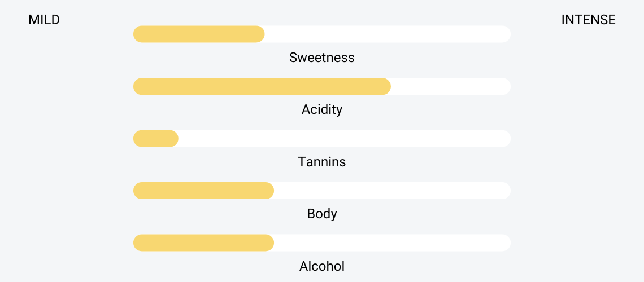This screenshot has height=282, width=644.
Task: Click the Tannins text label
Action: click(x=321, y=162)
